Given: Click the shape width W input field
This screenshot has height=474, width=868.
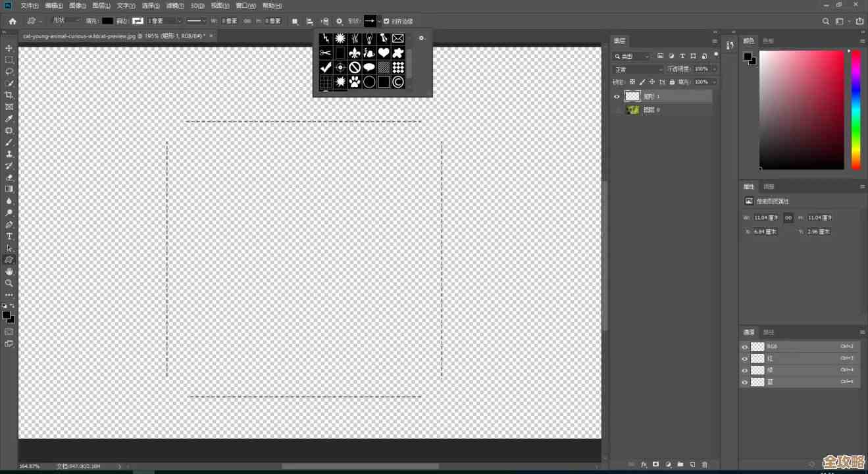Looking at the screenshot, I should (229, 21).
